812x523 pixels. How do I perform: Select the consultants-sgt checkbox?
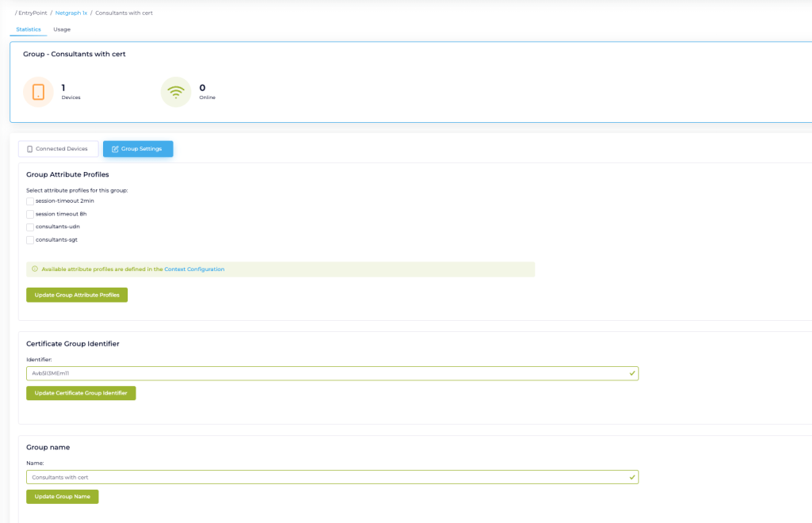pyautogui.click(x=30, y=239)
